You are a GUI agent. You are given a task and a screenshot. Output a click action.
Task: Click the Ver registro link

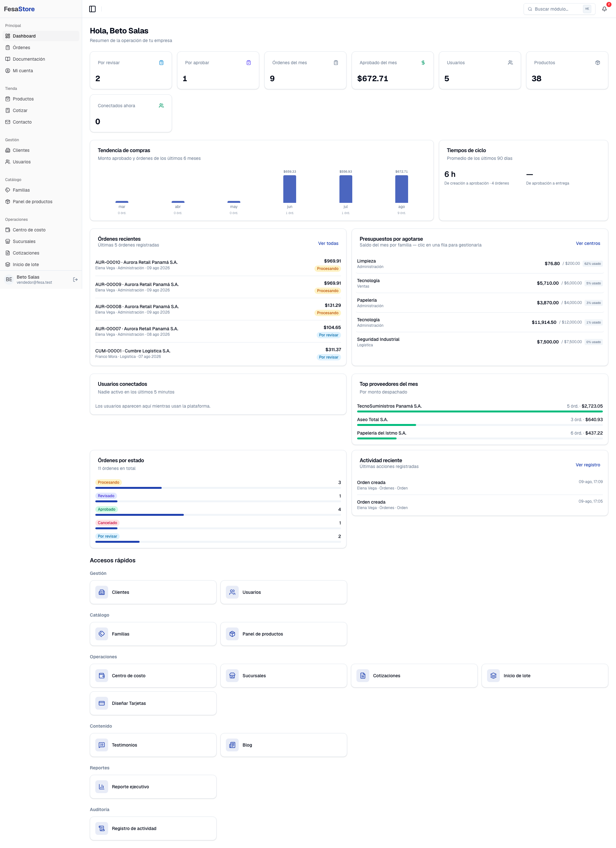point(587,464)
